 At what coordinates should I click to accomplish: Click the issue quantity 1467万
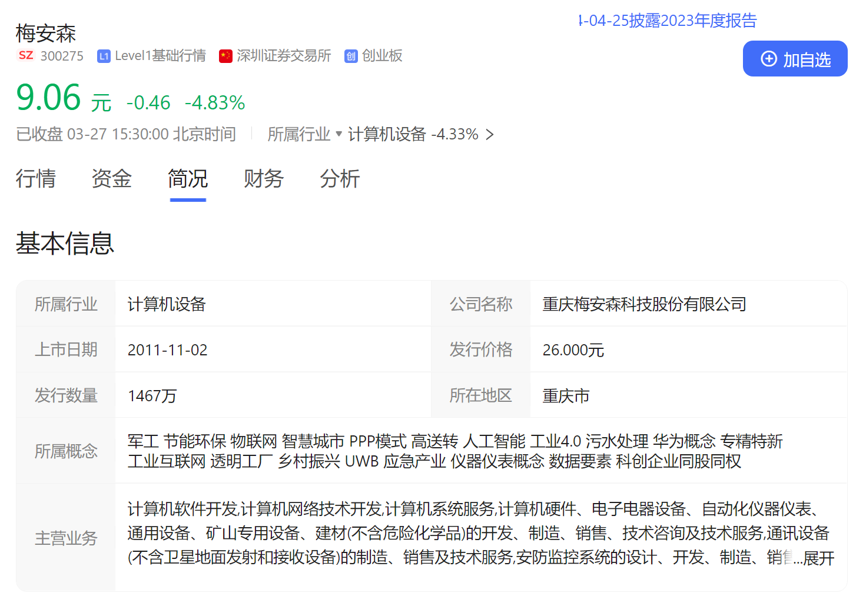click(152, 396)
